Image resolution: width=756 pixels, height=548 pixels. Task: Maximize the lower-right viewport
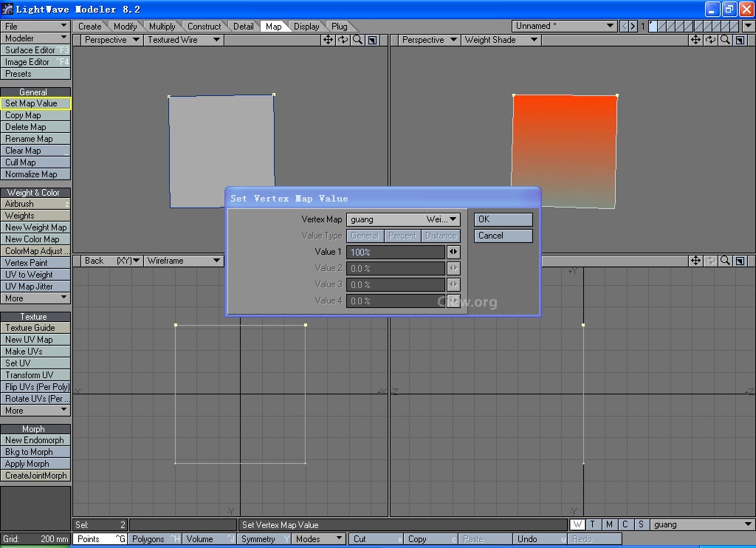pyautogui.click(x=740, y=261)
